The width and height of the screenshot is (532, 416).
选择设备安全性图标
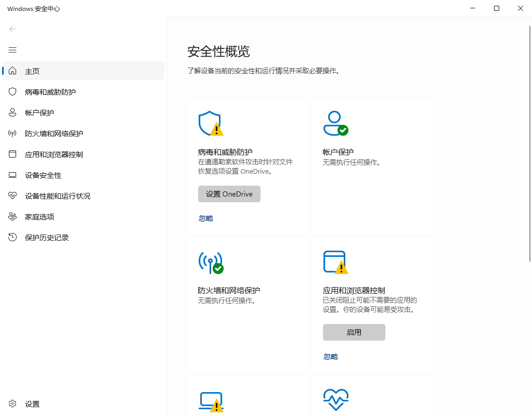(x=12, y=175)
